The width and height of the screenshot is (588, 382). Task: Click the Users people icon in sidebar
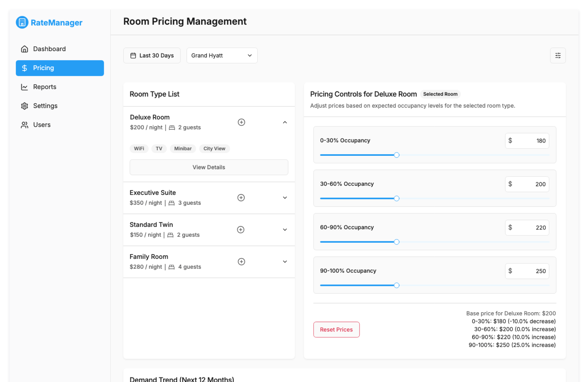pyautogui.click(x=24, y=125)
